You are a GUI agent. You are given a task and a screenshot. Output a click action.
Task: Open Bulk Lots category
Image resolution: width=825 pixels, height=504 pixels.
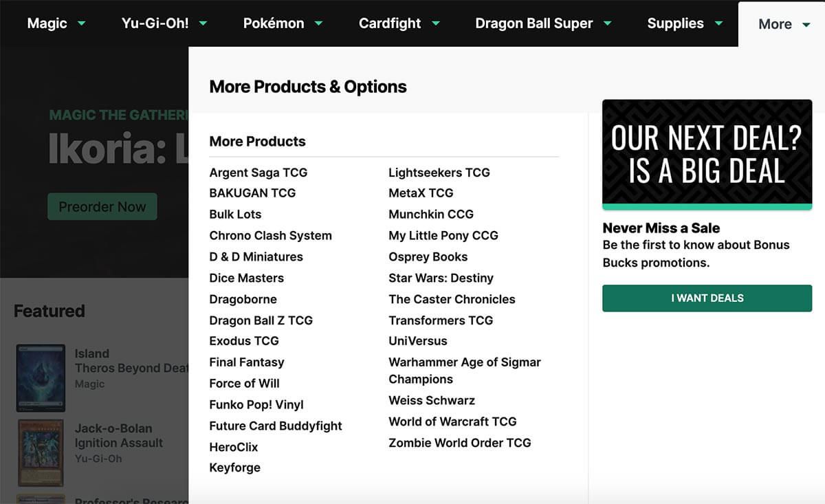tap(235, 215)
